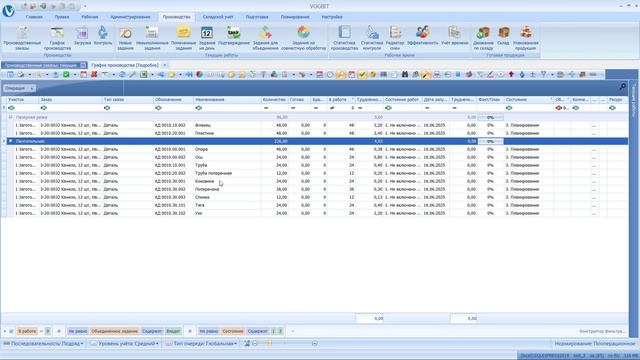Open Статистика производства ribbon icon
This screenshot has width=640, height=360.
[344, 38]
